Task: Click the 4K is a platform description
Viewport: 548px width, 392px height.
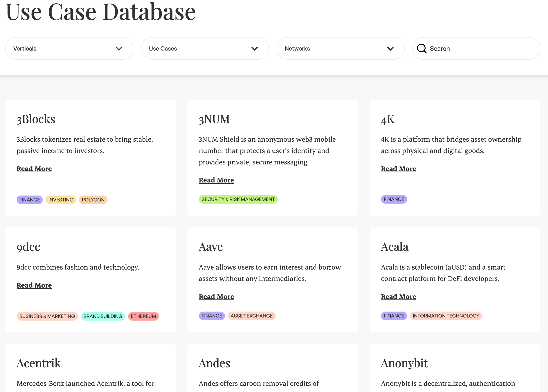Action: coord(451,145)
